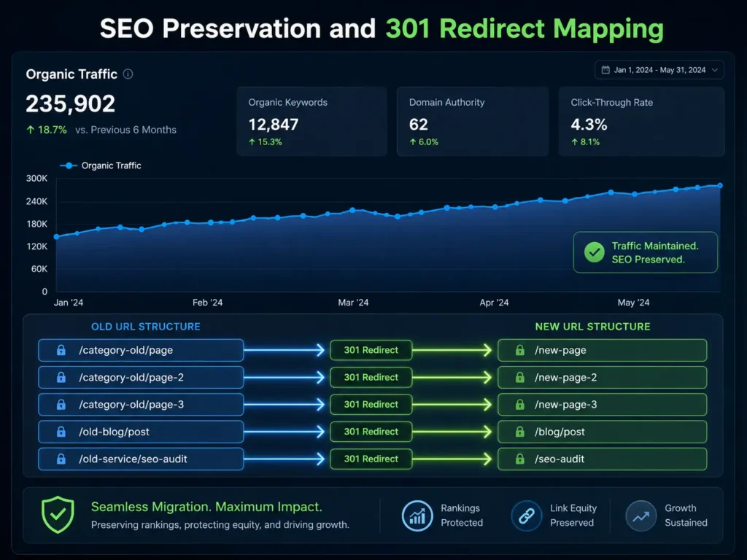
Task: Select the /old-blog/post URL text
Action: pos(114,432)
